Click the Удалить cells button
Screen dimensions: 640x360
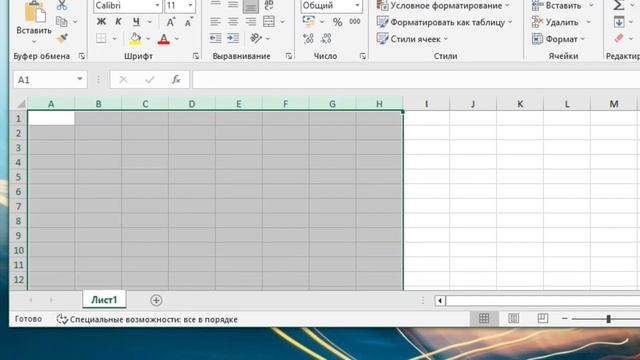pyautogui.click(x=555, y=22)
